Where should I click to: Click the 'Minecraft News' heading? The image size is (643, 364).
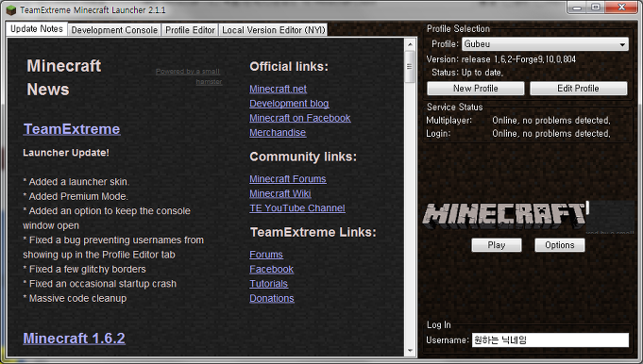click(64, 77)
